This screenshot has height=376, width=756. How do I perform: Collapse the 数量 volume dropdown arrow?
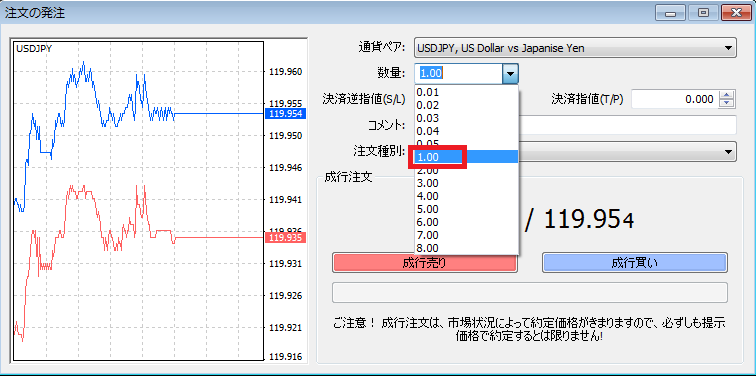pos(510,74)
